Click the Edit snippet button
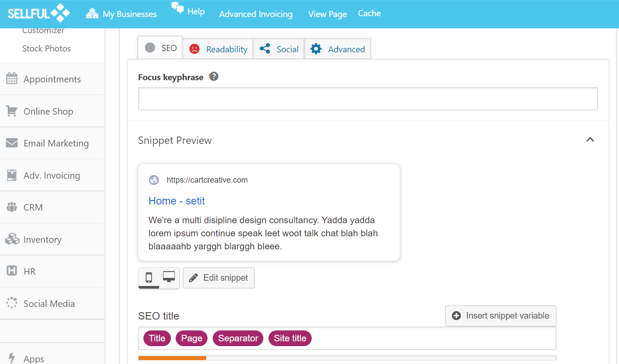 click(x=219, y=278)
